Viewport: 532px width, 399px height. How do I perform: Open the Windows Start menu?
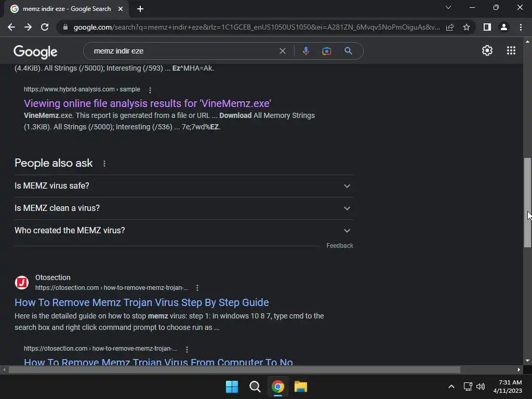[232, 387]
